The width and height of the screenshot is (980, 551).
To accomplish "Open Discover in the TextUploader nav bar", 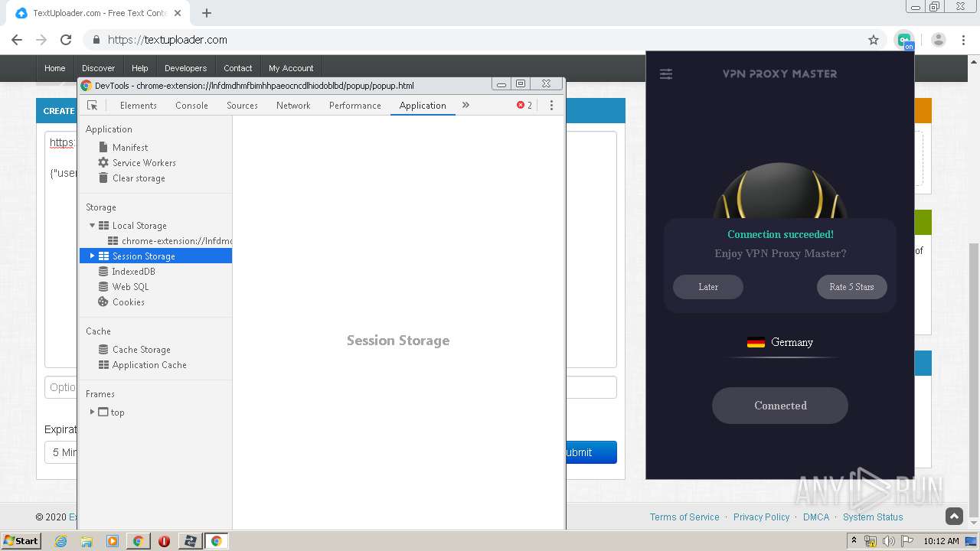I will (x=99, y=68).
